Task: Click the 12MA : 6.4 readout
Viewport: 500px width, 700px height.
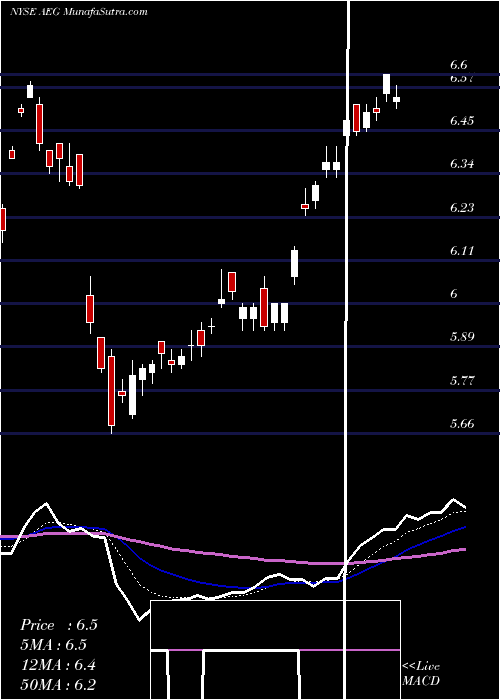Action: 58,665
